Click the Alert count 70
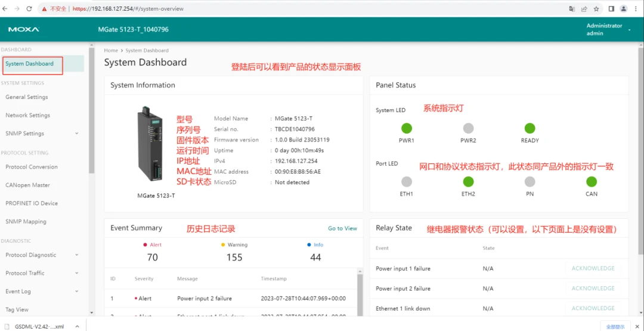 (x=153, y=258)
